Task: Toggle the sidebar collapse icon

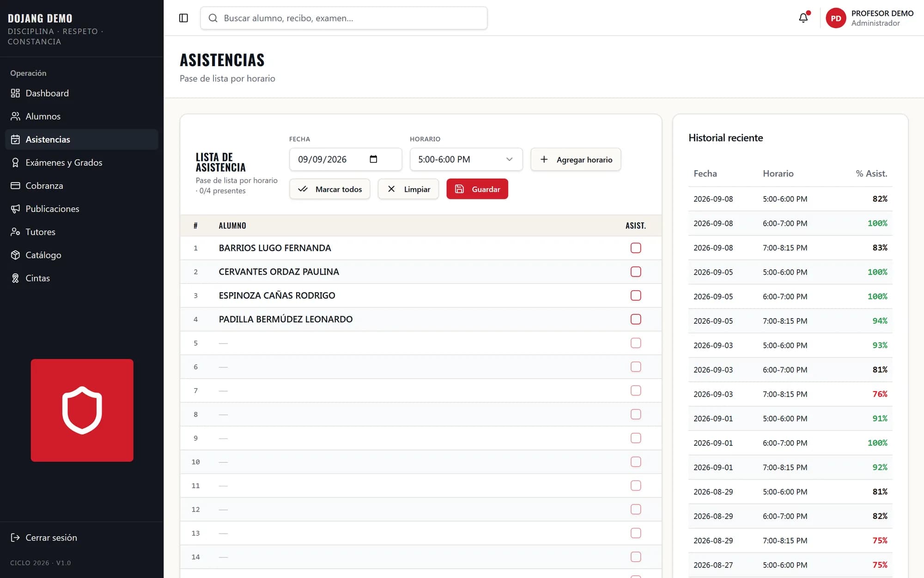Action: [x=183, y=18]
